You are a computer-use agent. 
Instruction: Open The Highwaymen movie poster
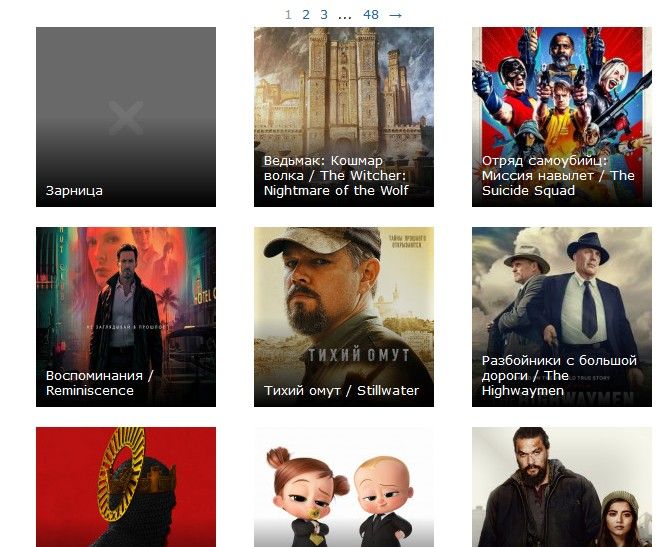tap(562, 317)
